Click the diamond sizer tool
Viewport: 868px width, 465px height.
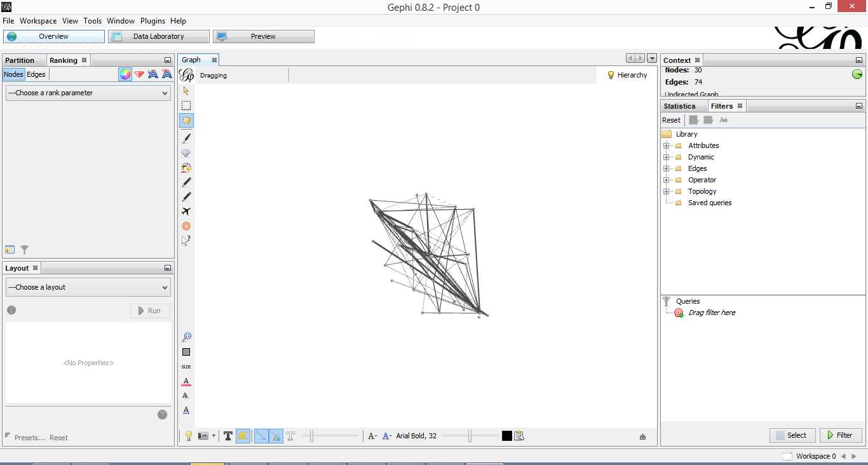[x=186, y=153]
